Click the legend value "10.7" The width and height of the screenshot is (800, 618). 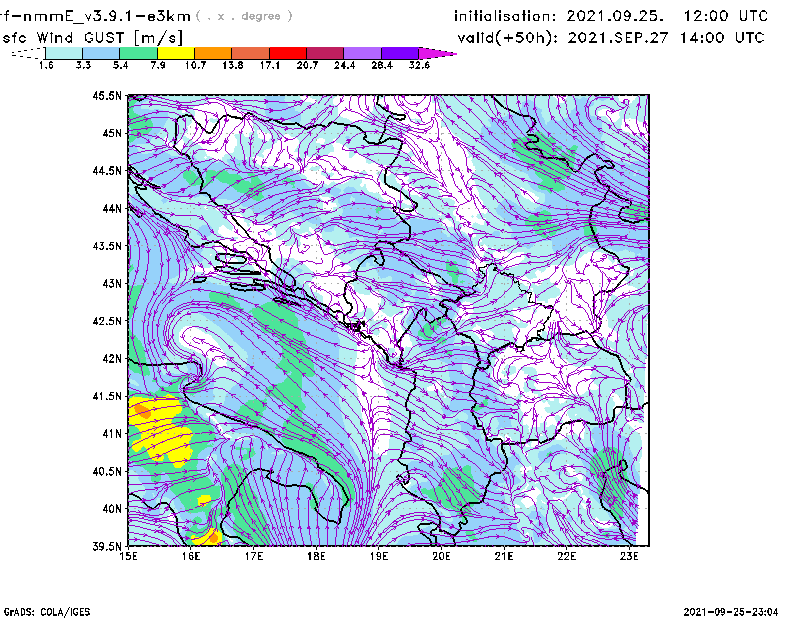tap(195, 65)
